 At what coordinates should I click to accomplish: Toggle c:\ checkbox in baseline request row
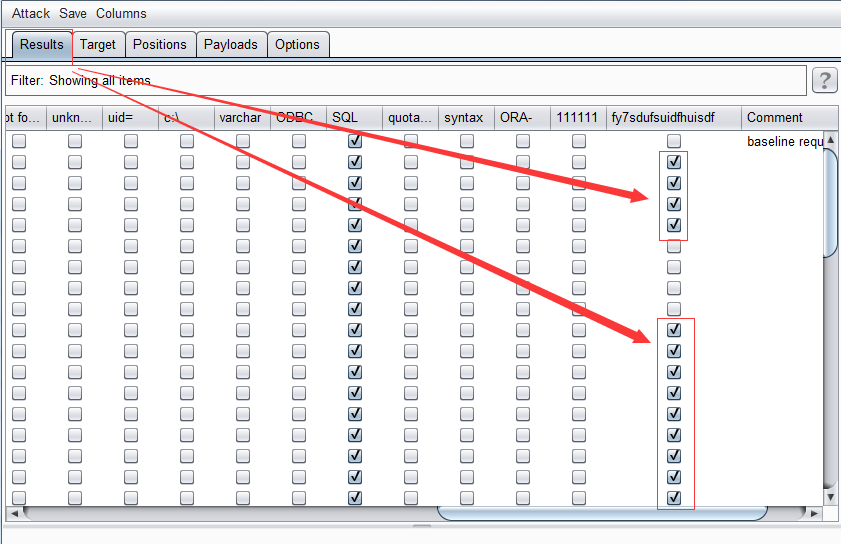(187, 141)
